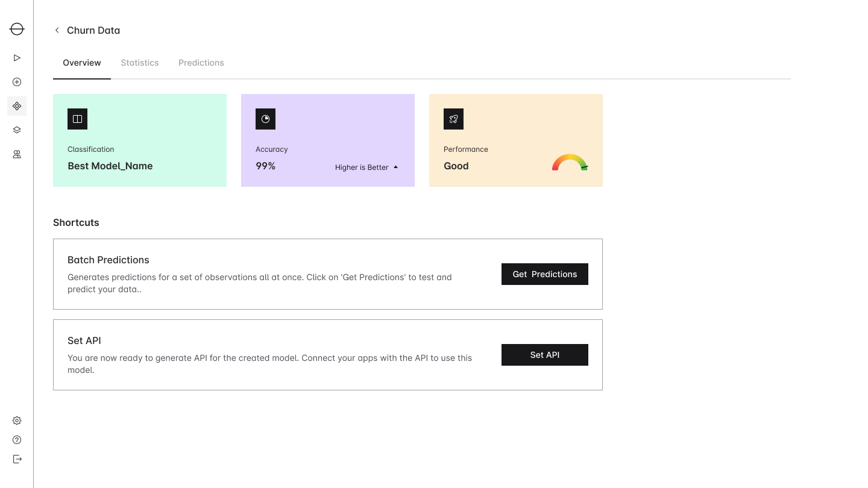The height and width of the screenshot is (488, 868).
Task: Click the plus-circle create icon in the sidebar
Action: point(17,82)
